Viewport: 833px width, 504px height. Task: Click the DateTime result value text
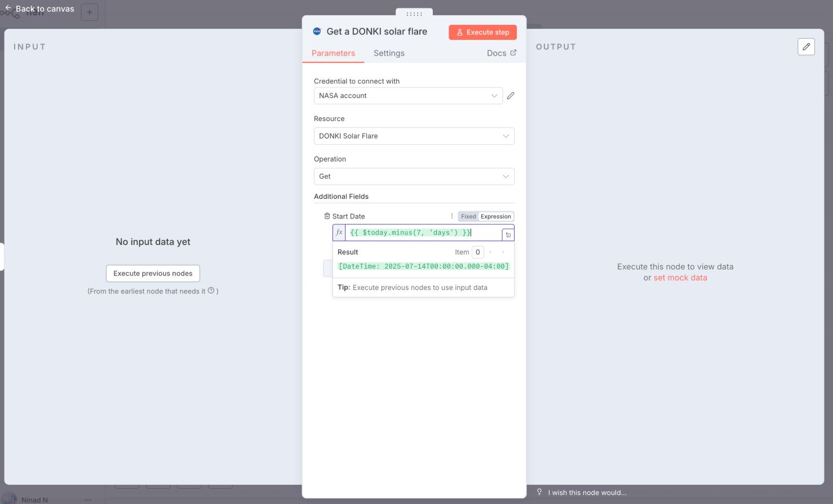coord(424,266)
